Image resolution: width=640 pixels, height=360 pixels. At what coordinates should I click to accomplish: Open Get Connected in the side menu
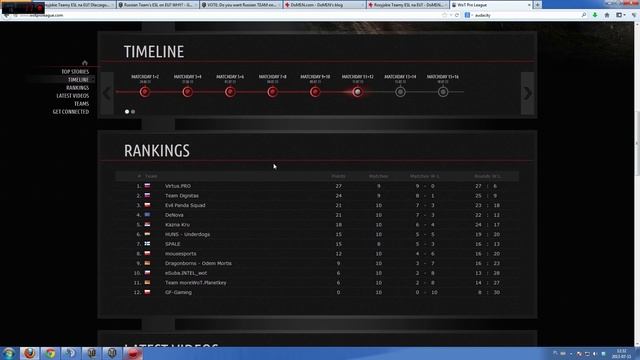coord(71,112)
